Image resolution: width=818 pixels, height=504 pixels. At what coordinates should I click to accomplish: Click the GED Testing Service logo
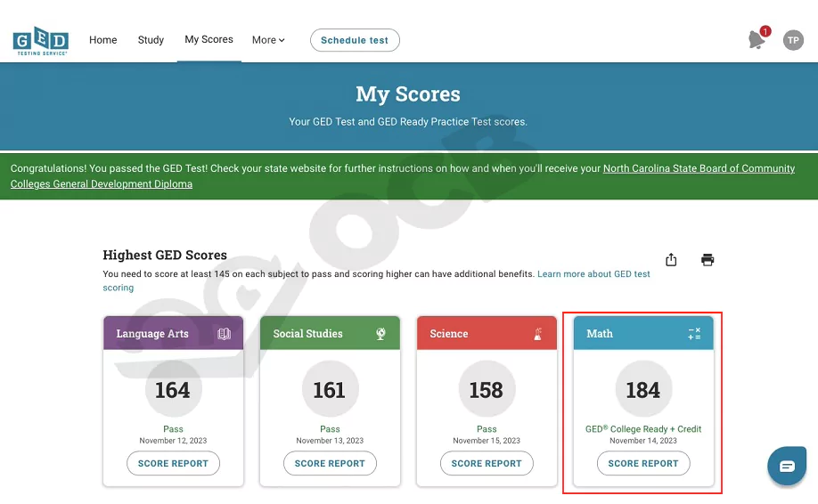pyautogui.click(x=40, y=41)
